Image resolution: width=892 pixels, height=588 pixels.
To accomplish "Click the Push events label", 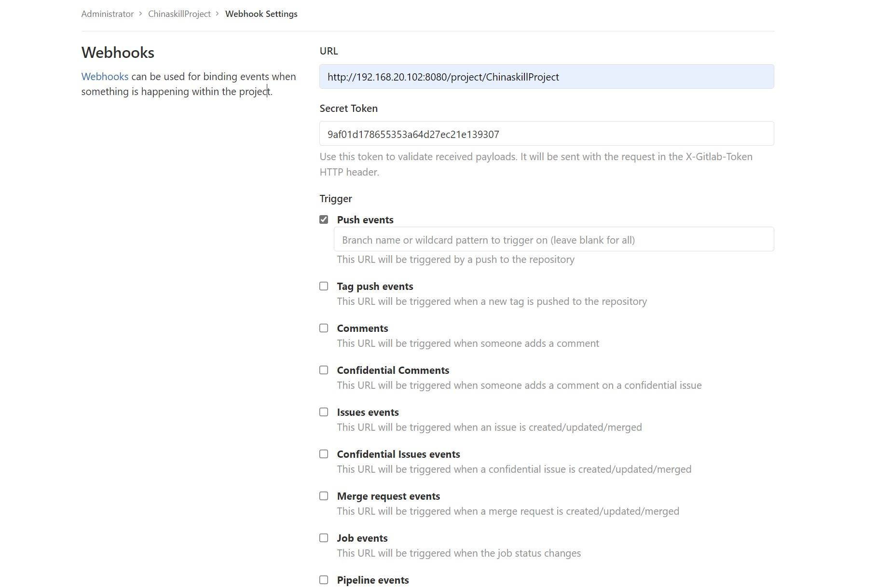I will [365, 220].
